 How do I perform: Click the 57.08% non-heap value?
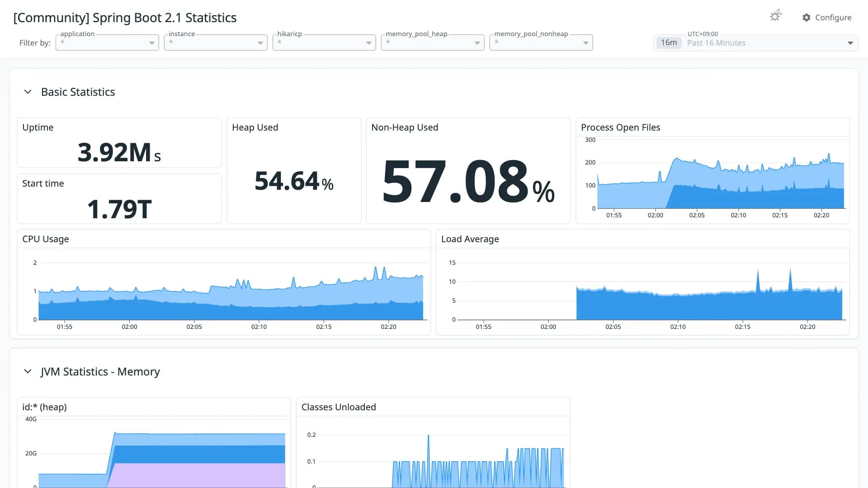tap(468, 182)
